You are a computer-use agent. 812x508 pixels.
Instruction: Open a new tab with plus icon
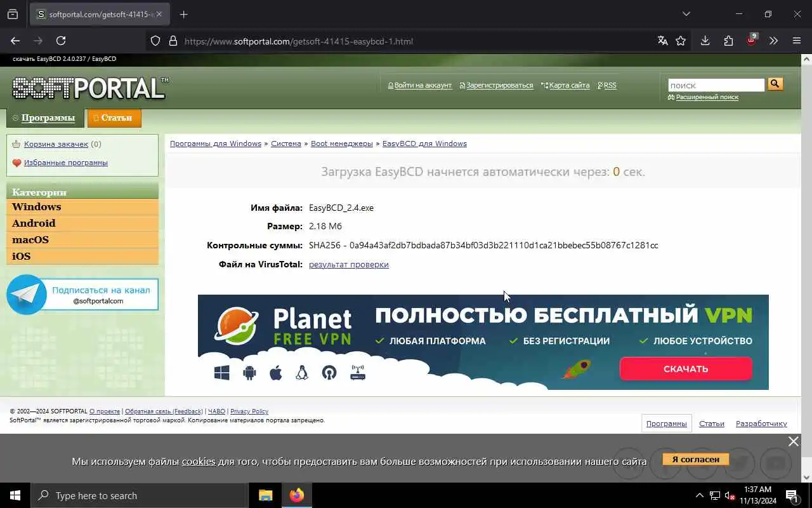[x=183, y=14]
